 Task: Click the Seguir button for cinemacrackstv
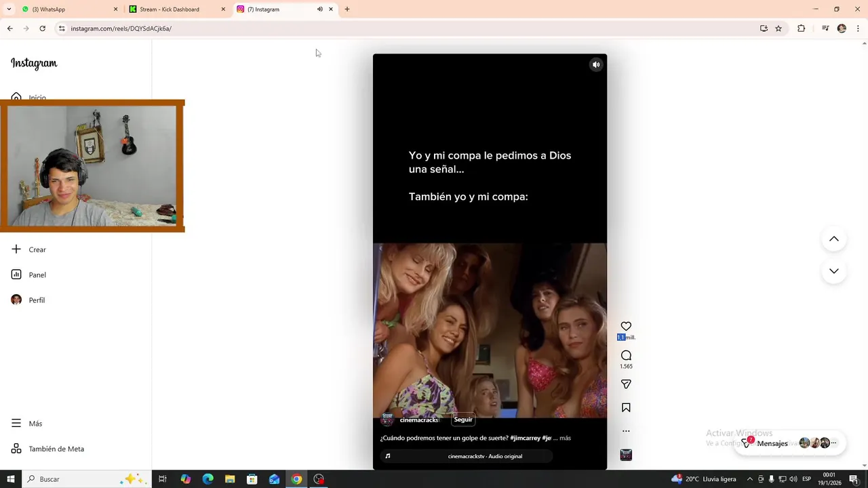463,420
